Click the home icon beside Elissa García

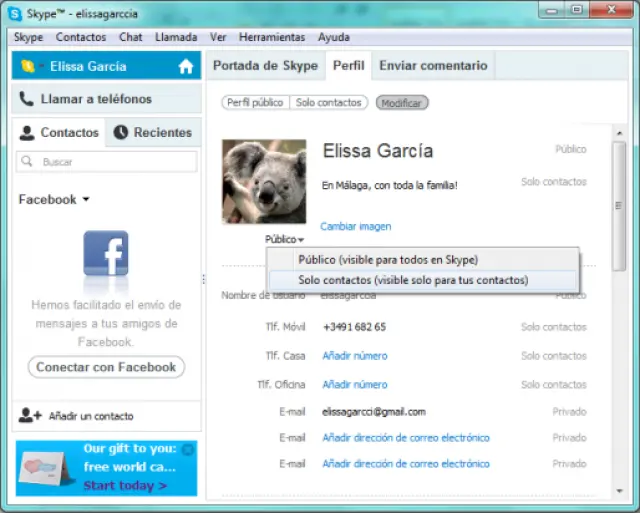click(x=186, y=66)
